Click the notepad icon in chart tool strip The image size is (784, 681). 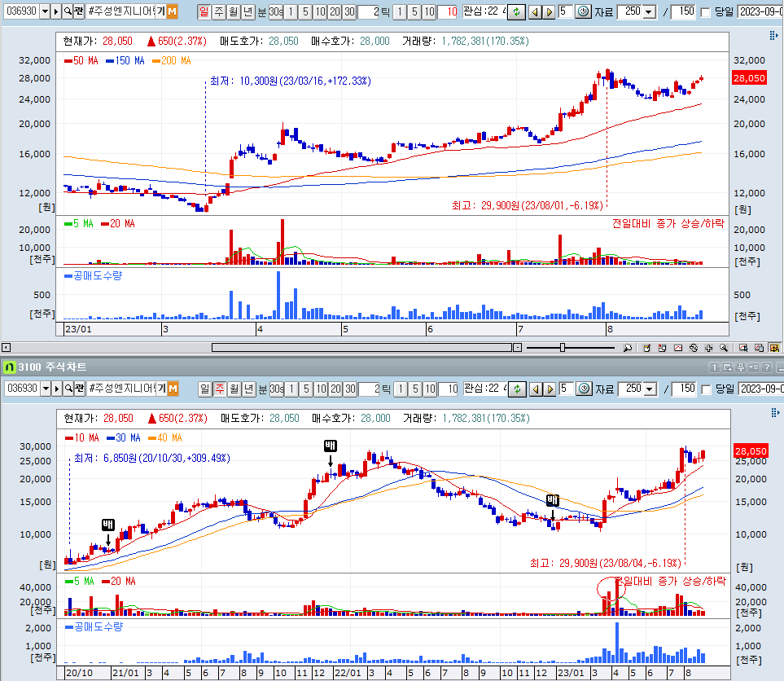pyautogui.click(x=646, y=348)
